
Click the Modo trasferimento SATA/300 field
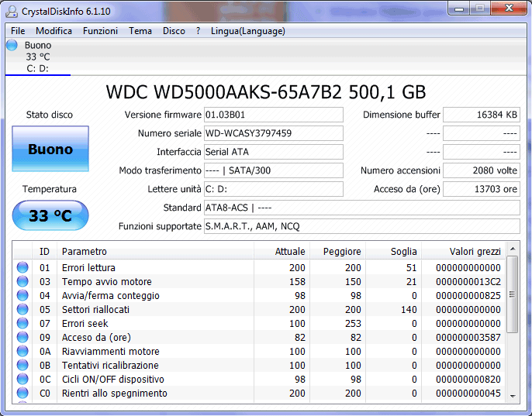tap(274, 170)
